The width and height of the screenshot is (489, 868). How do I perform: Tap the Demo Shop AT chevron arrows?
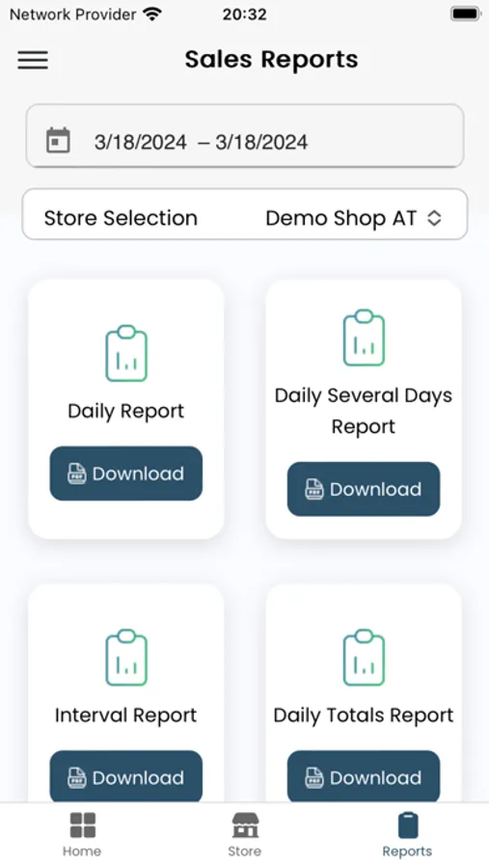point(434,218)
